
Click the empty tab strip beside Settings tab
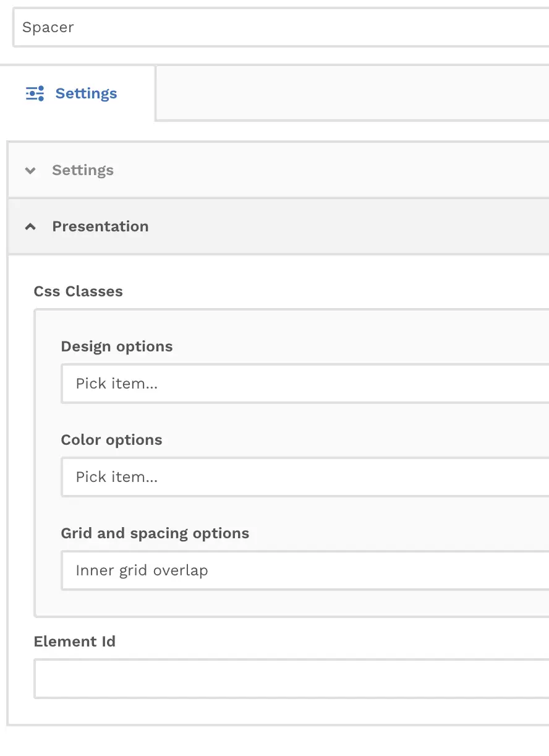pyautogui.click(x=352, y=93)
